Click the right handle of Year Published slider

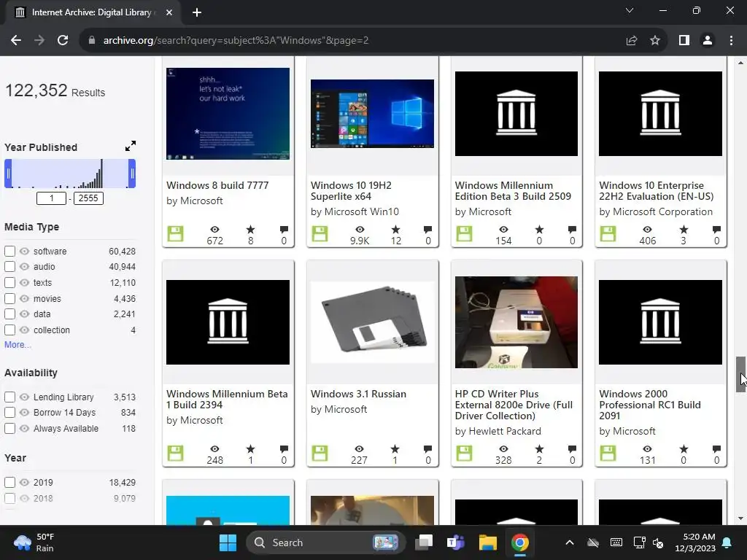(133, 174)
